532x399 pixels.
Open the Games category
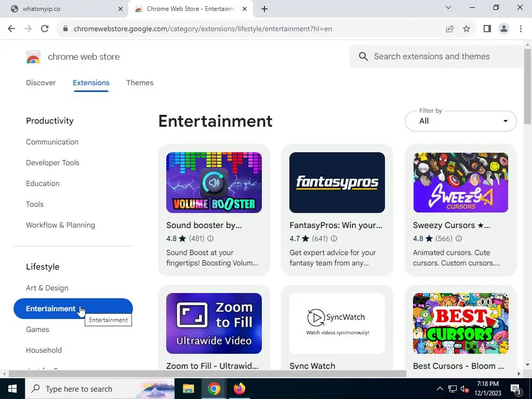(x=37, y=329)
